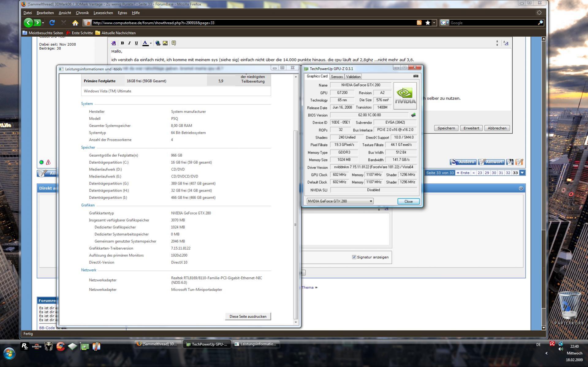This screenshot has height=367, width=588.
Task: Take a GPU-Z screenshot with camera icon
Action: tap(415, 76)
